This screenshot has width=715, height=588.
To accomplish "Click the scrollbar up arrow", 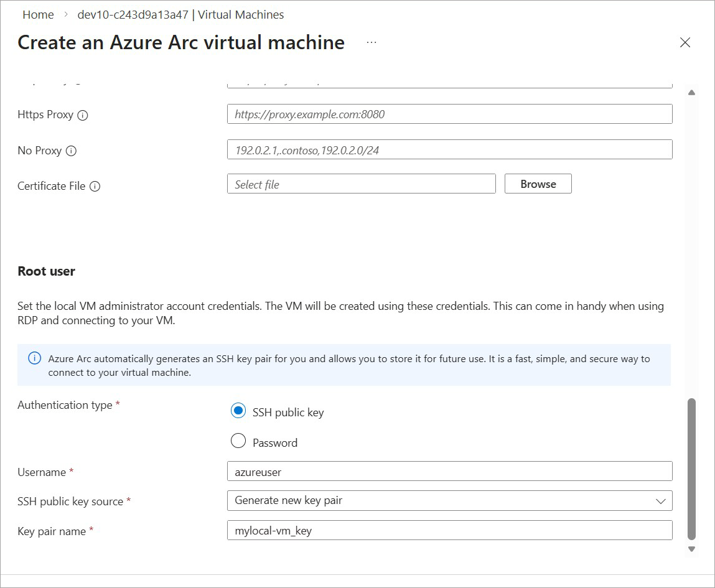I will 691,93.
